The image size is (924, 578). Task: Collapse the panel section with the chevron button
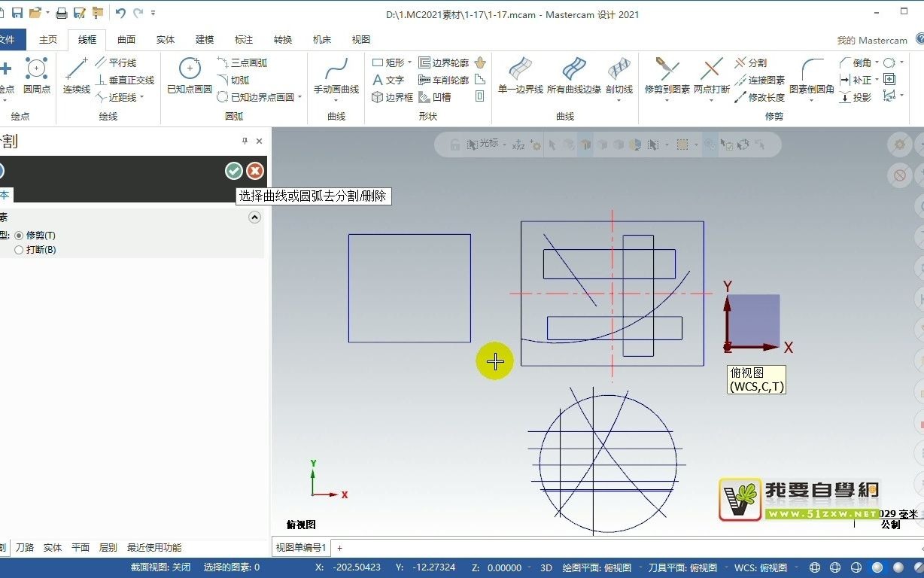click(x=254, y=218)
